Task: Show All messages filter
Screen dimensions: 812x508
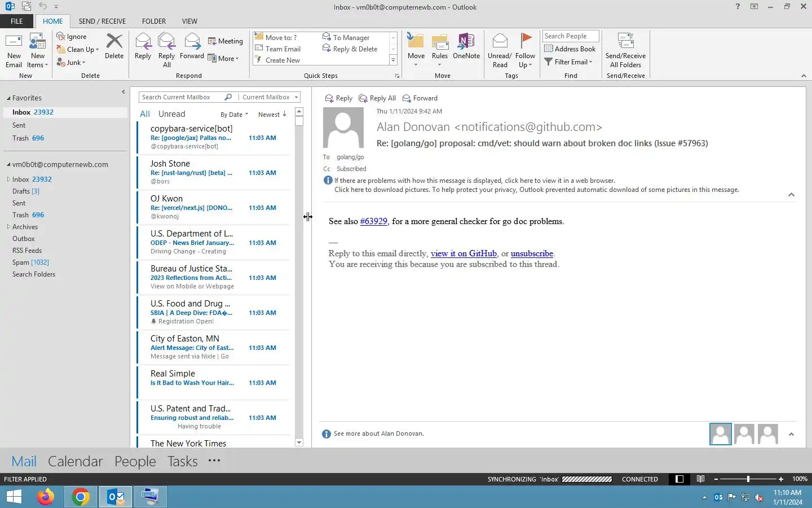Action: point(145,114)
